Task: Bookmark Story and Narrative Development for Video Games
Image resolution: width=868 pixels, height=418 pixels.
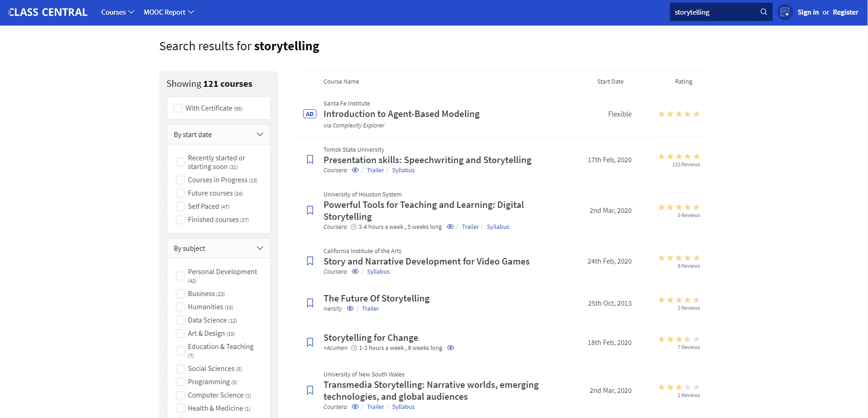Action: 310,261
